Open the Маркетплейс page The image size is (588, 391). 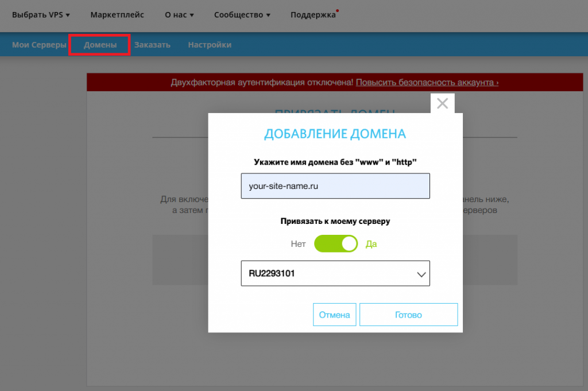click(117, 15)
